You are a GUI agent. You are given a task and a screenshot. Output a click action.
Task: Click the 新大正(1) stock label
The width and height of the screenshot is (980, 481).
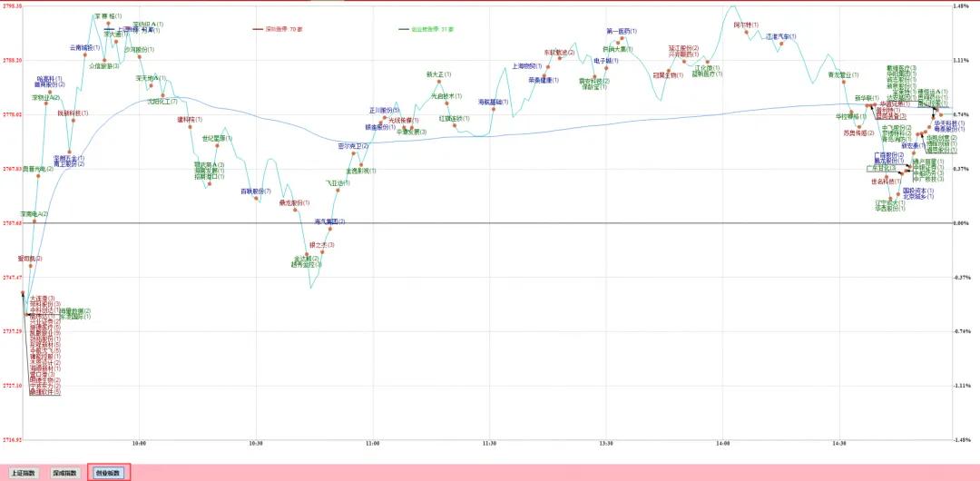[x=439, y=74]
